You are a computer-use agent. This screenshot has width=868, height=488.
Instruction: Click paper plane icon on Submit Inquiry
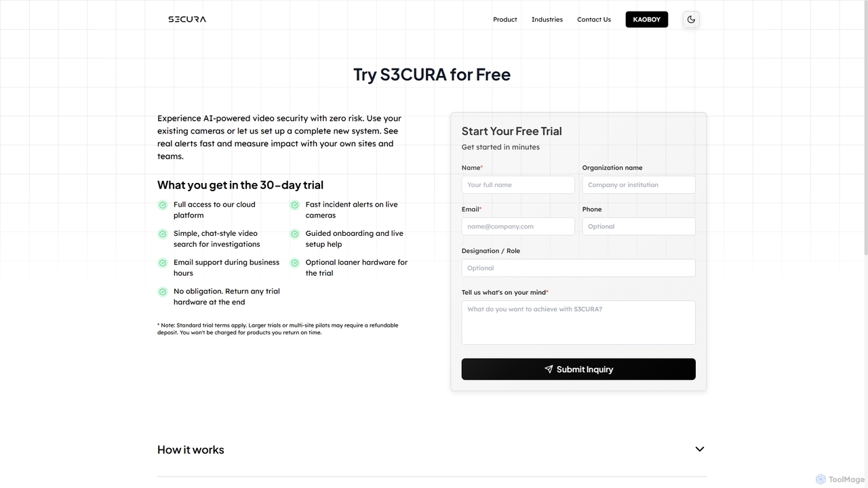pos(549,369)
